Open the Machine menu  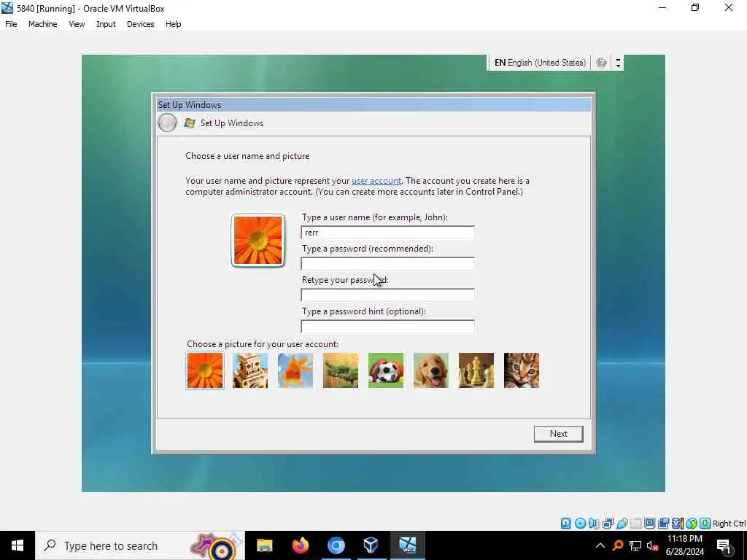43,24
